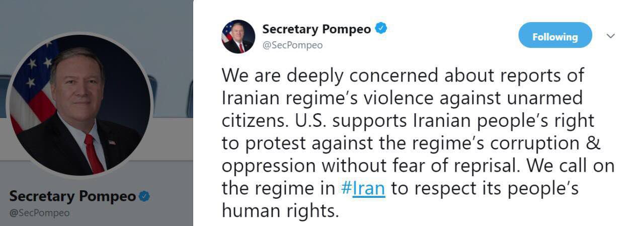The height and width of the screenshot is (226, 644).
Task: Click the bold Secretary Pompeo name in the tweet
Action: pos(316,29)
